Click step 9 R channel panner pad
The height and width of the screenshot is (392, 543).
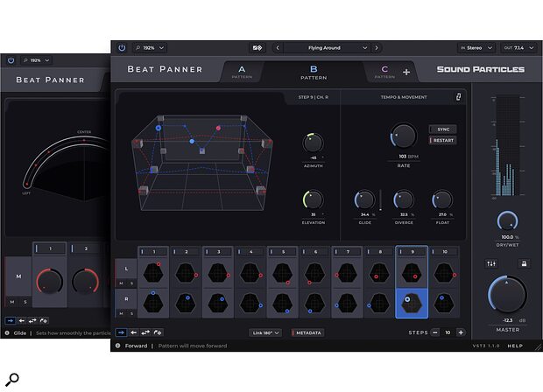(x=412, y=303)
